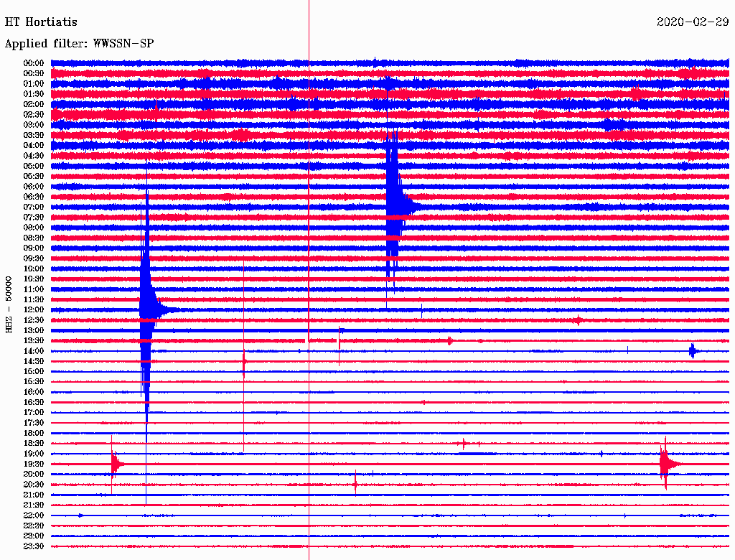Select the 08:30 time row label
735x560 pixels.
[34, 238]
